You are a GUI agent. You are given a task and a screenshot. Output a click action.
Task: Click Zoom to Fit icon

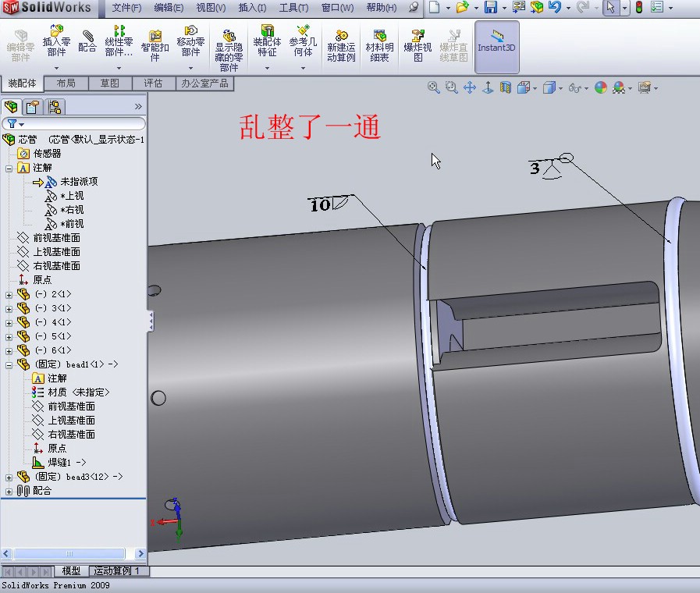pos(433,87)
